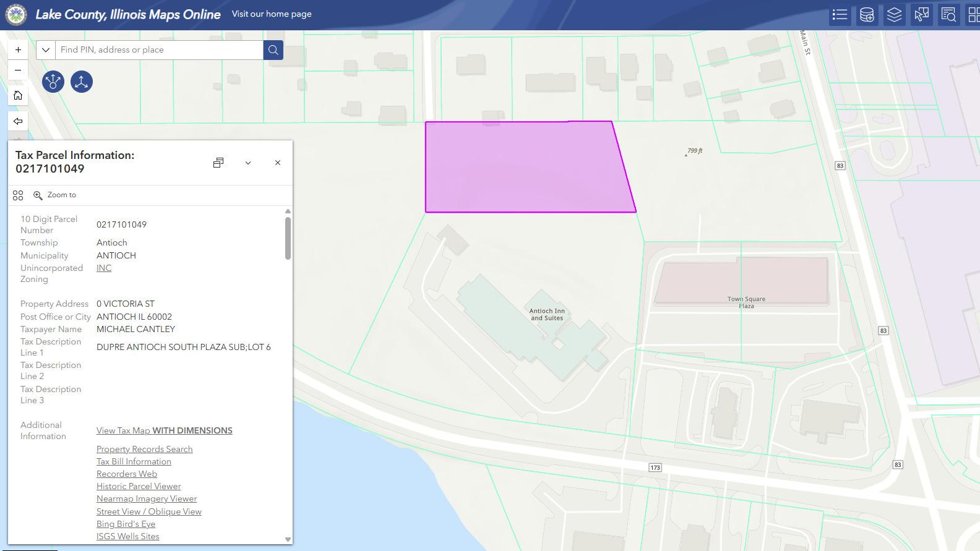Click the route 173 shield
The width and height of the screenshot is (980, 551).
point(655,468)
